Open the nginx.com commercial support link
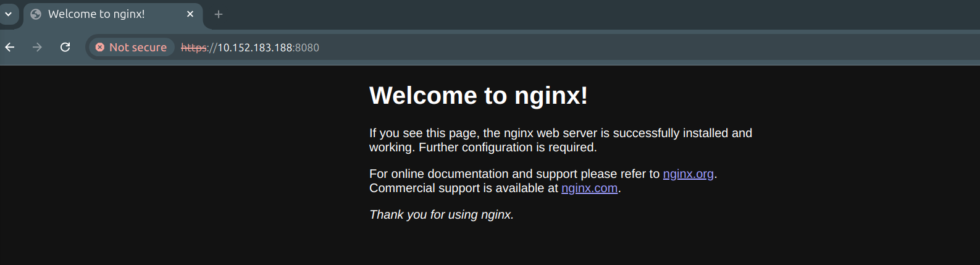Screen dimensions: 980x265 coord(589,188)
